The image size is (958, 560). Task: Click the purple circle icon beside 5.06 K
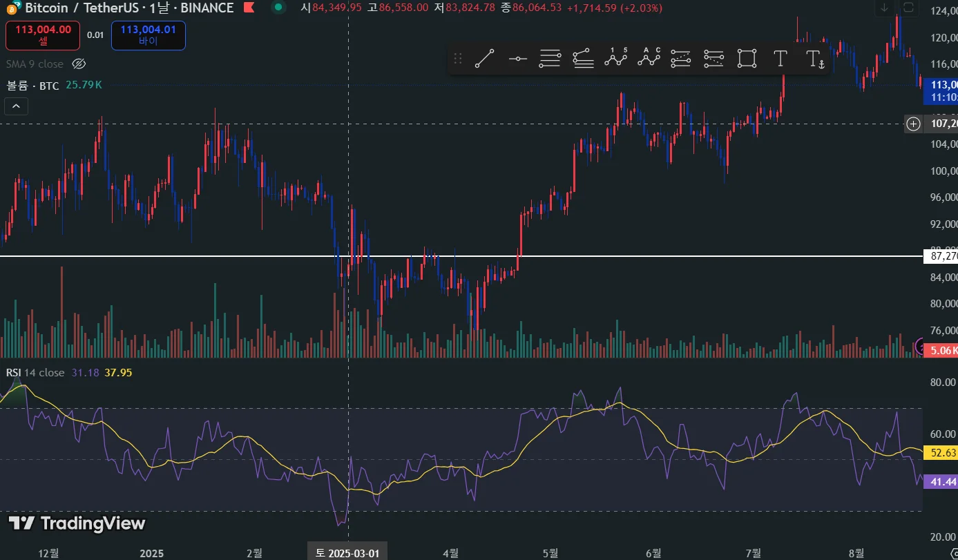(919, 347)
